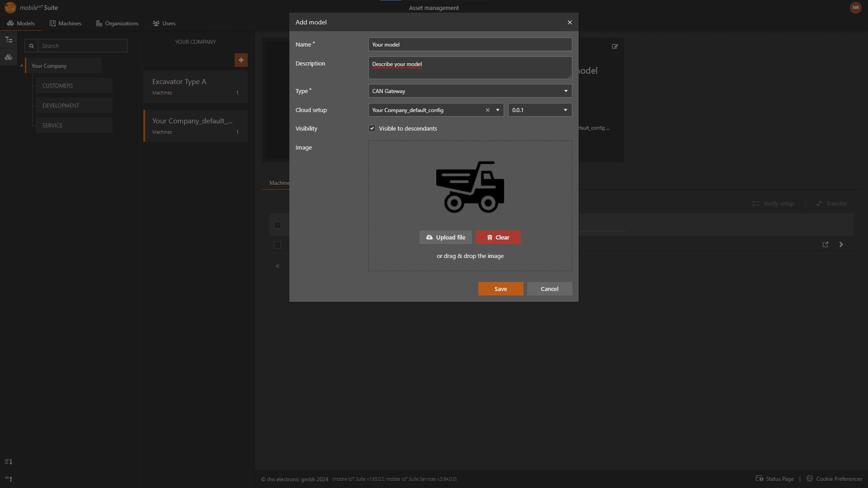Image resolution: width=868 pixels, height=488 pixels.
Task: Toggle Visible to descendants checkbox
Action: click(x=372, y=129)
